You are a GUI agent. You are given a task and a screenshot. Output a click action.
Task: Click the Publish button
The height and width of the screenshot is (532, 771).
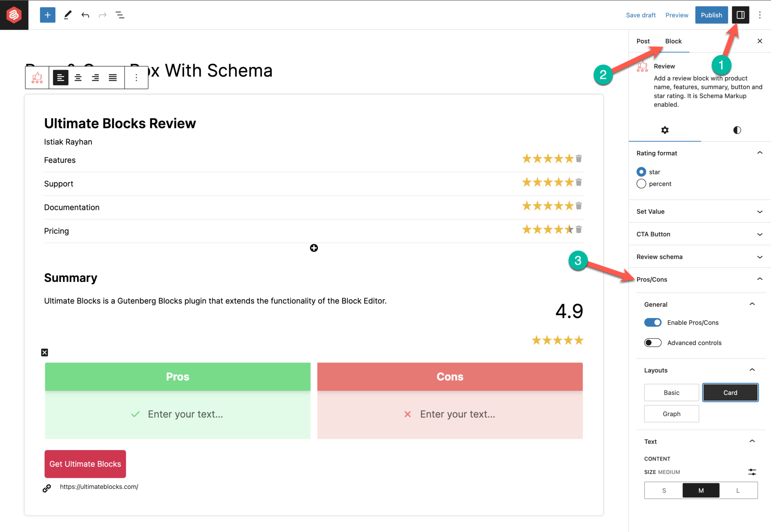point(711,15)
